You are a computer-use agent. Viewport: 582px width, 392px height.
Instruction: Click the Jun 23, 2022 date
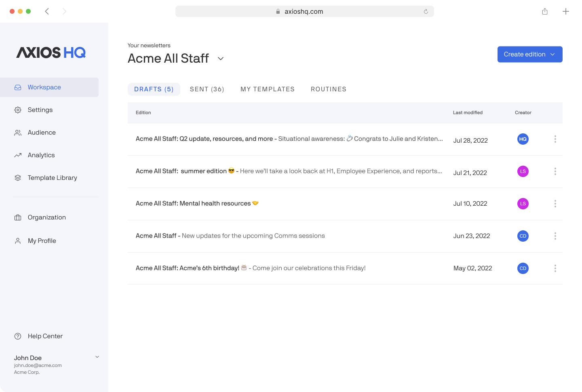click(472, 236)
